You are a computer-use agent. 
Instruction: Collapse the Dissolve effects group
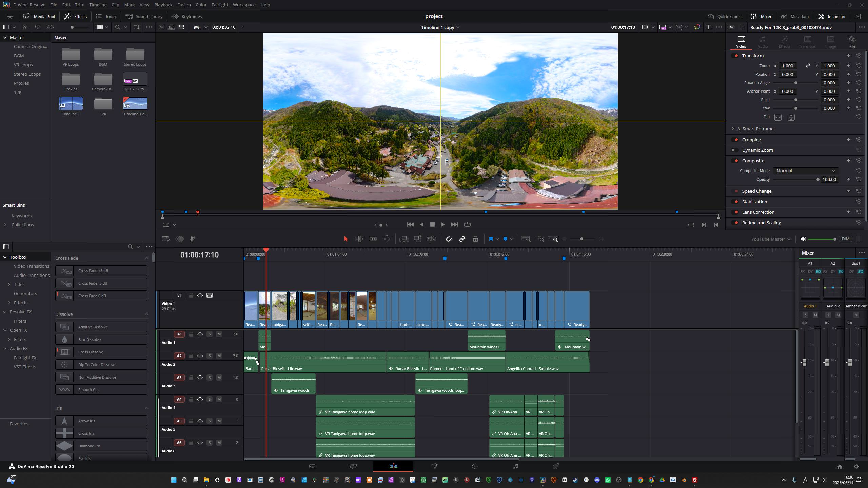[146, 314]
